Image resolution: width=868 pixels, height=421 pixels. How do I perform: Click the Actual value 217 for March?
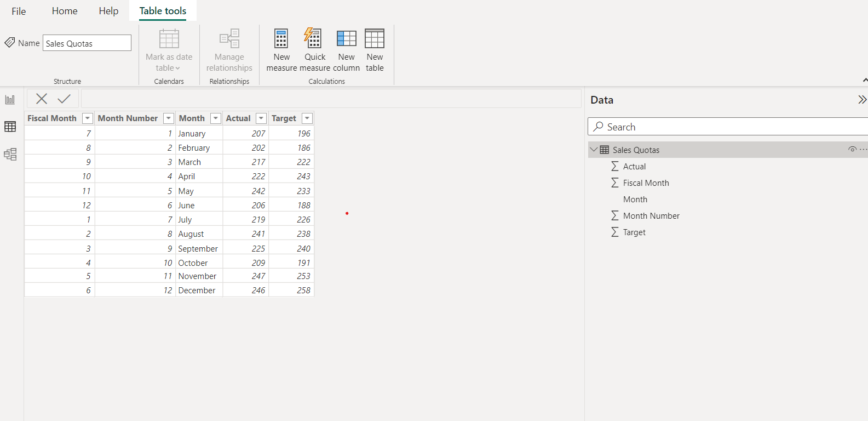pos(245,162)
